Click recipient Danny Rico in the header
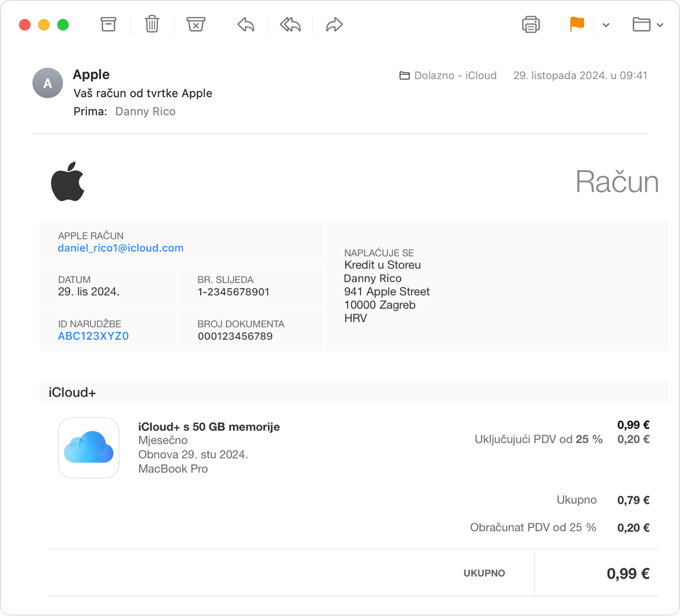The width and height of the screenshot is (680, 616). (x=145, y=111)
